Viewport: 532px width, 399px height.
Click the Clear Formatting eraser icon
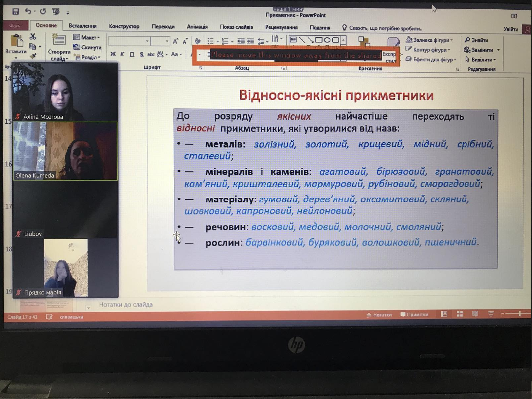[x=198, y=41]
